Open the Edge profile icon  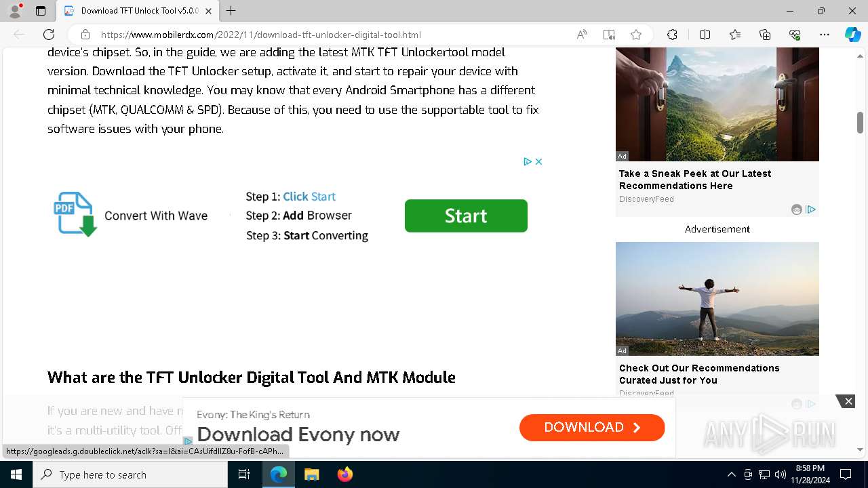point(15,11)
